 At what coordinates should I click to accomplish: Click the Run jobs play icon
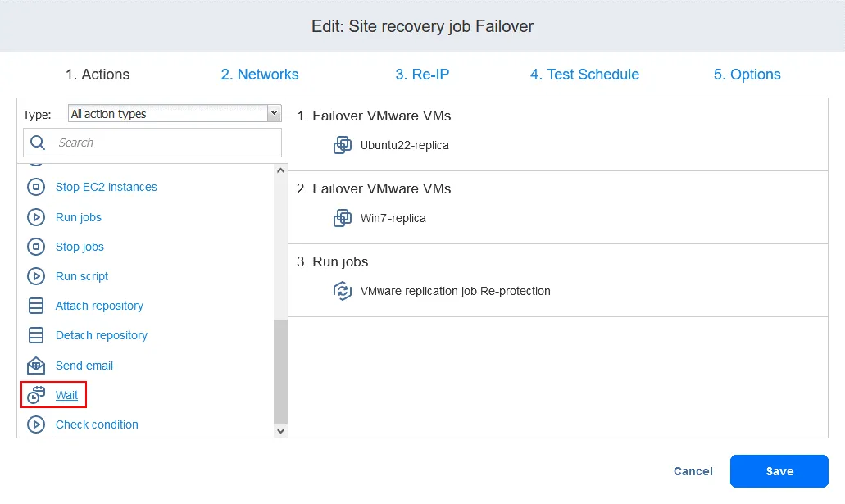click(36, 217)
